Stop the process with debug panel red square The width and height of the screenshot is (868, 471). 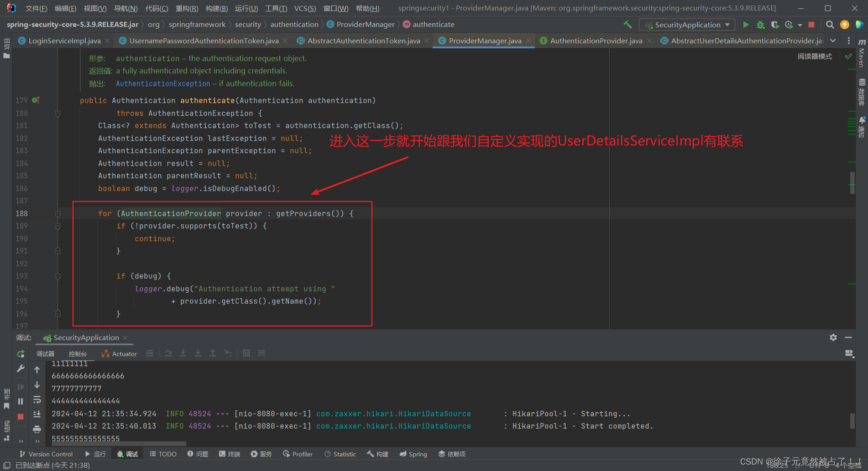coord(21,416)
